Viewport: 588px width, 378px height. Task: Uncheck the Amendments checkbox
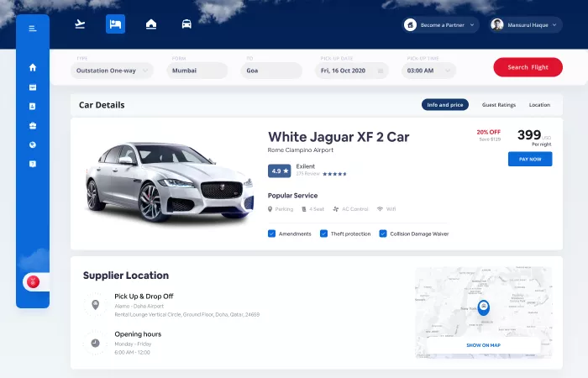tap(272, 234)
